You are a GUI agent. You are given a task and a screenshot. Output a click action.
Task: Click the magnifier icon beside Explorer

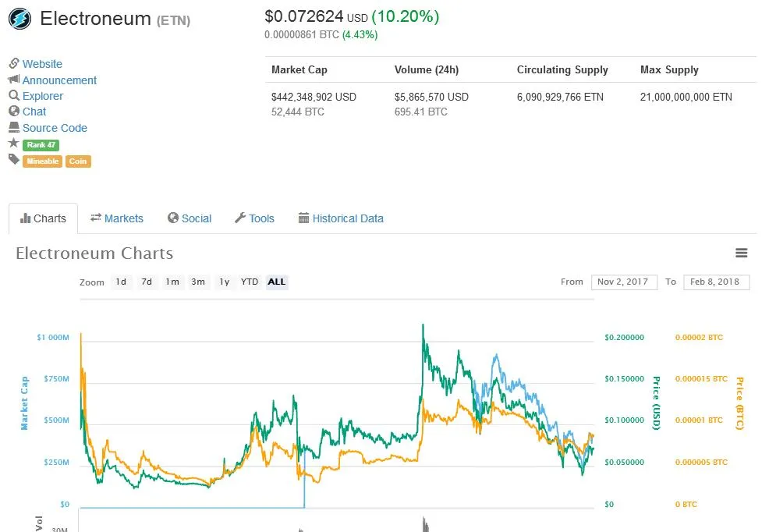point(14,95)
